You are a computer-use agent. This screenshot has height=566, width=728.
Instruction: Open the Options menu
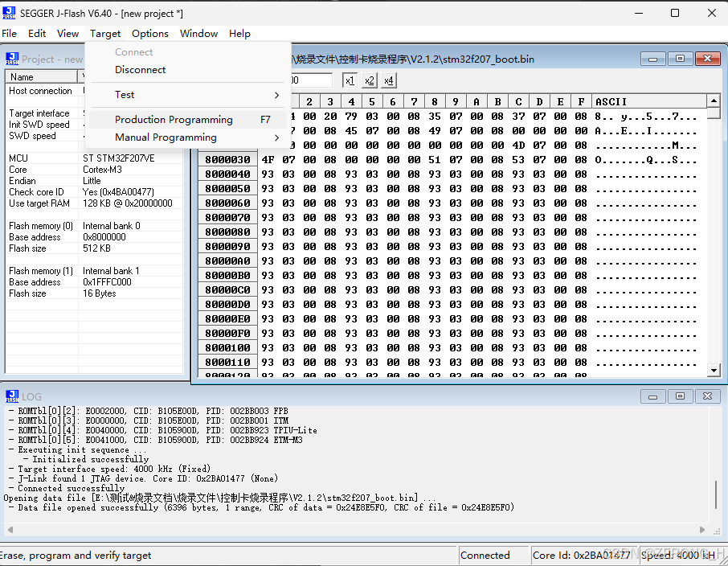pyautogui.click(x=150, y=34)
